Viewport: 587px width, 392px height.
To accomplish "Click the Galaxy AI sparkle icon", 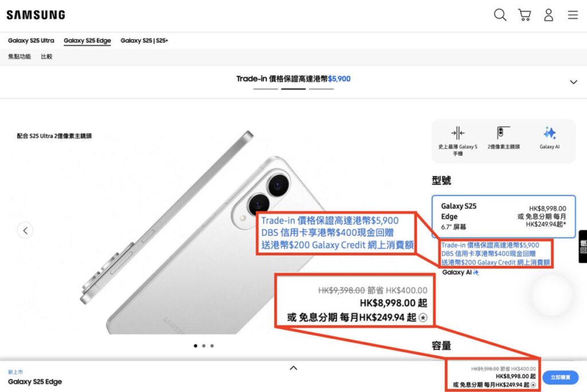I will tap(550, 133).
